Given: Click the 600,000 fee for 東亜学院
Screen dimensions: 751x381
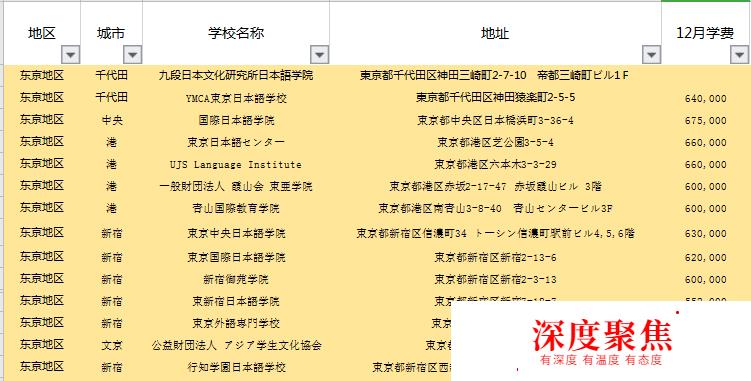Looking at the screenshot, I should point(705,187).
